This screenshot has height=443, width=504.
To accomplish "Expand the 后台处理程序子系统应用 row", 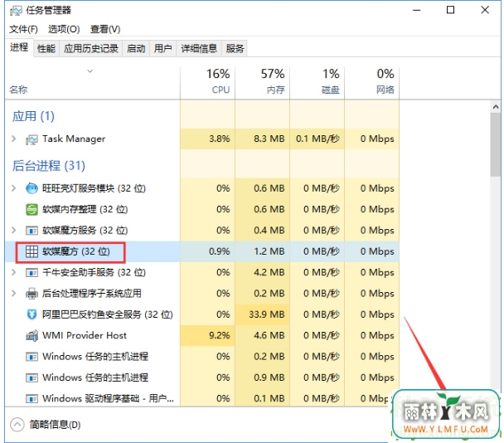I will (13, 293).
